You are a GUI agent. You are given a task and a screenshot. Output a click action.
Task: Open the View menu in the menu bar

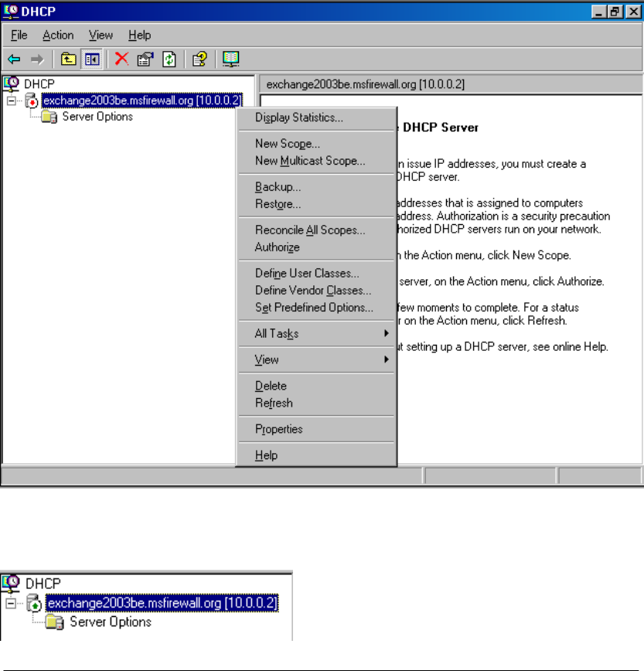pos(101,35)
